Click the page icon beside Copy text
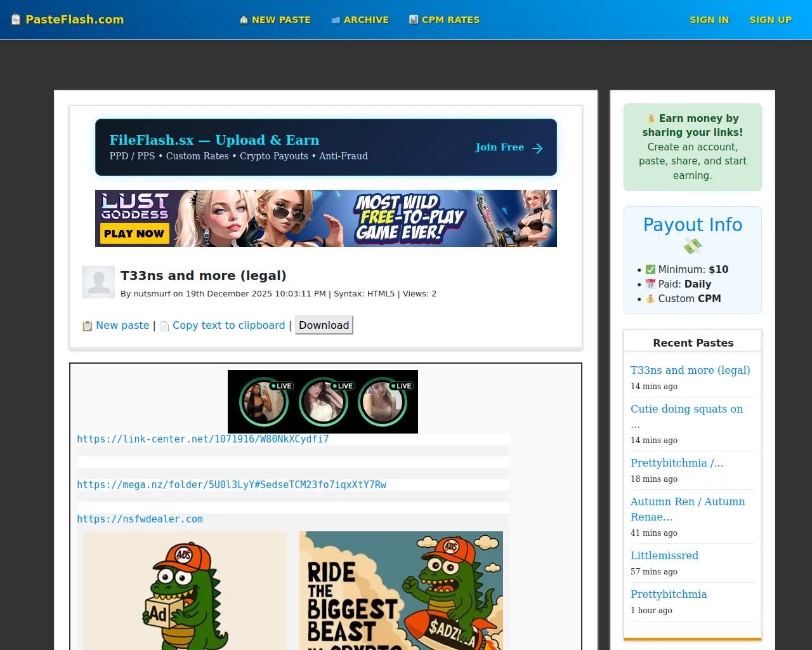This screenshot has height=650, width=812. (165, 326)
